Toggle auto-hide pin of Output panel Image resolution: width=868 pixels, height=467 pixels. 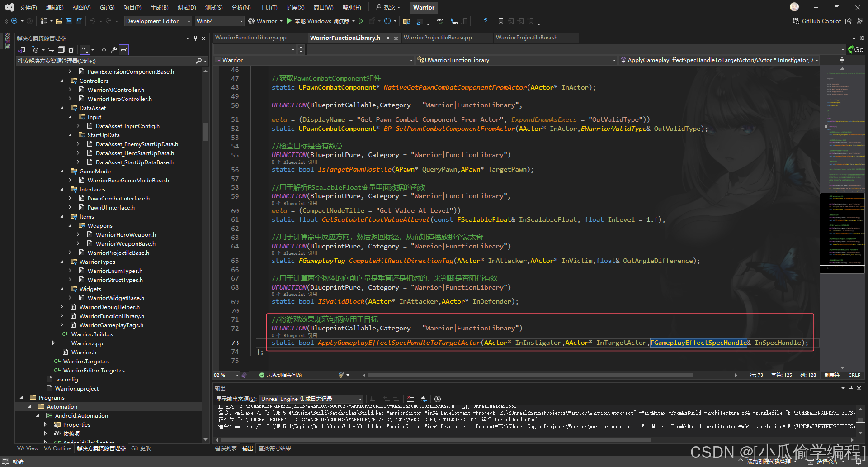851,388
